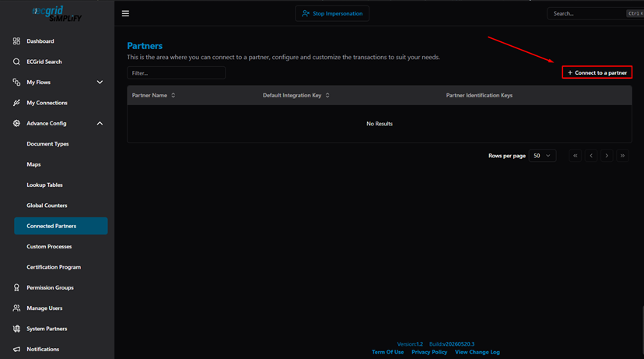The height and width of the screenshot is (359, 644).
Task: Open Custom Processes page
Action: pyautogui.click(x=49, y=247)
